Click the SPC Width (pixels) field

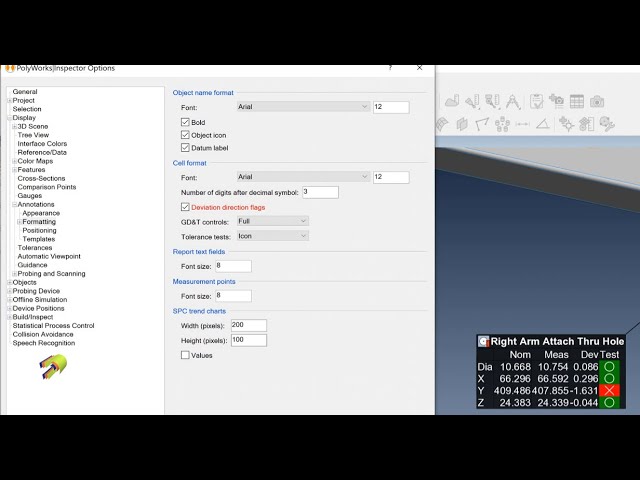coord(249,325)
